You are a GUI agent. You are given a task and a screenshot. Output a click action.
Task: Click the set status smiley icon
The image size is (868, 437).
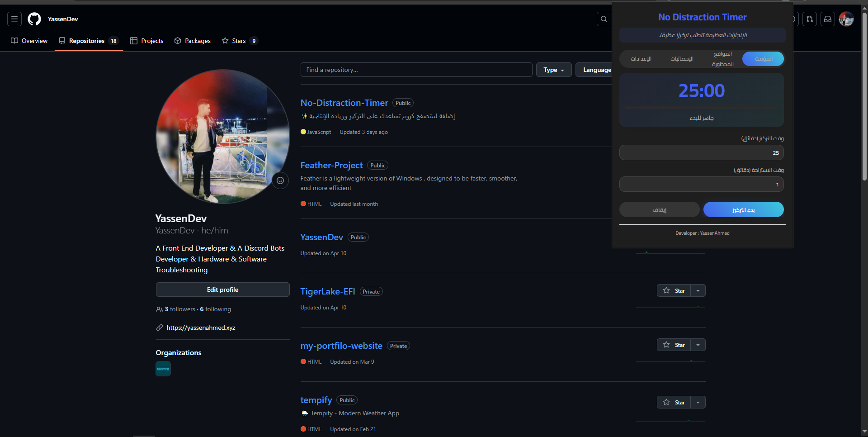[x=280, y=180]
